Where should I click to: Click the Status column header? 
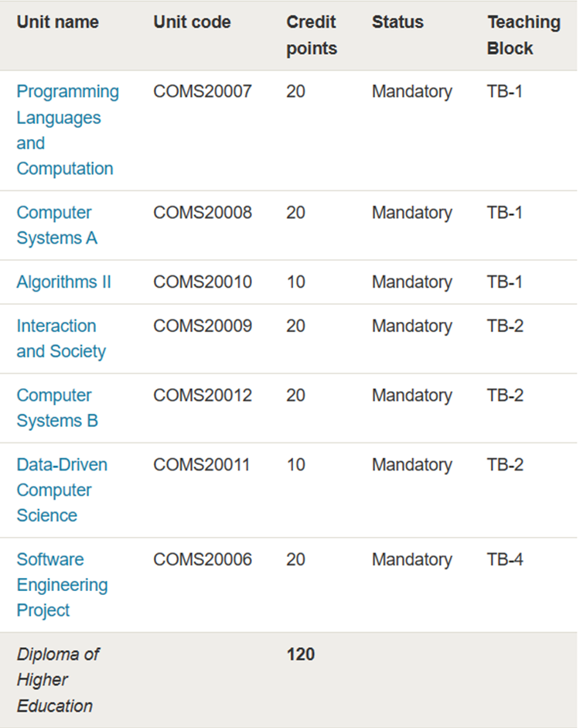coord(397,22)
